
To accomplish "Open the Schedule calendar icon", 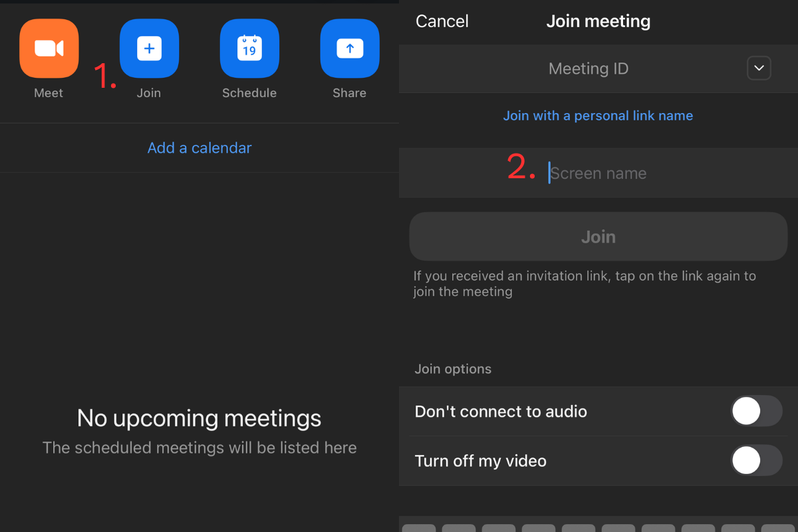I will point(249,49).
